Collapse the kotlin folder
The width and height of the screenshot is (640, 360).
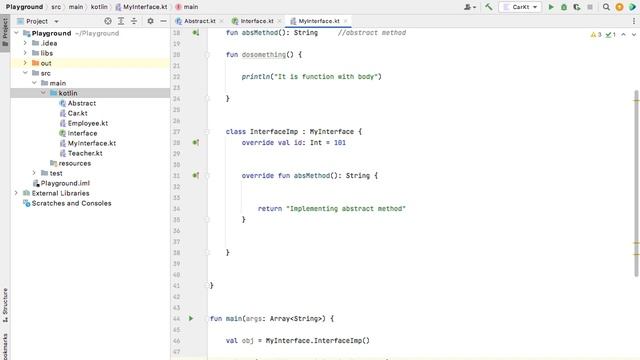(43, 93)
